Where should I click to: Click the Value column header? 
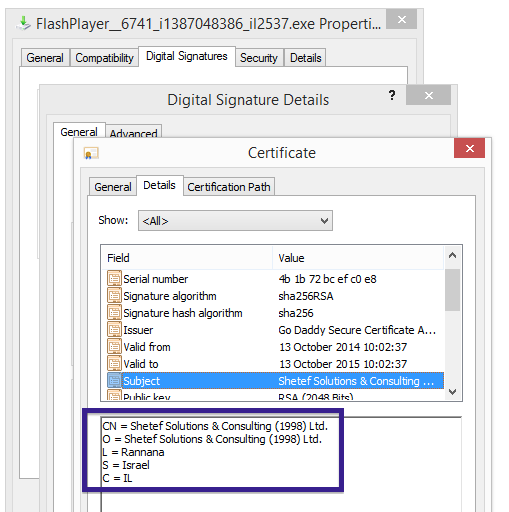358,258
